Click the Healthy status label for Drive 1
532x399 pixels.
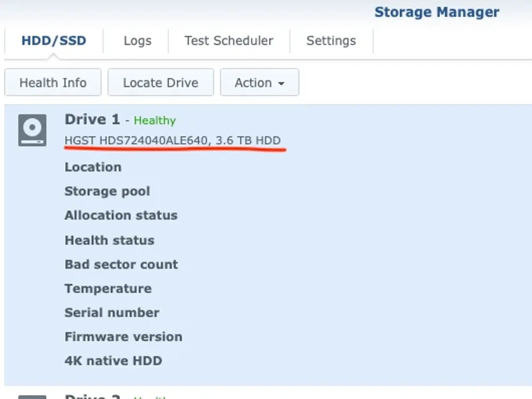pos(155,121)
